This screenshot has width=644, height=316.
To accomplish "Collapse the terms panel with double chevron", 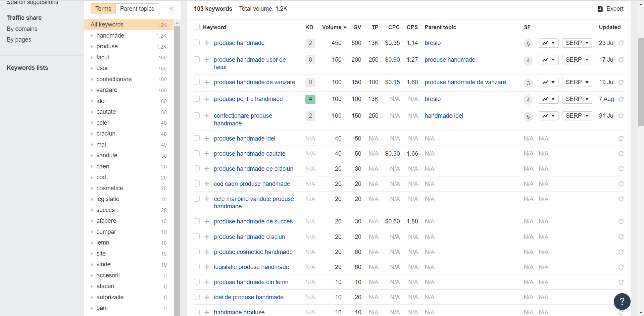I will point(171,9).
